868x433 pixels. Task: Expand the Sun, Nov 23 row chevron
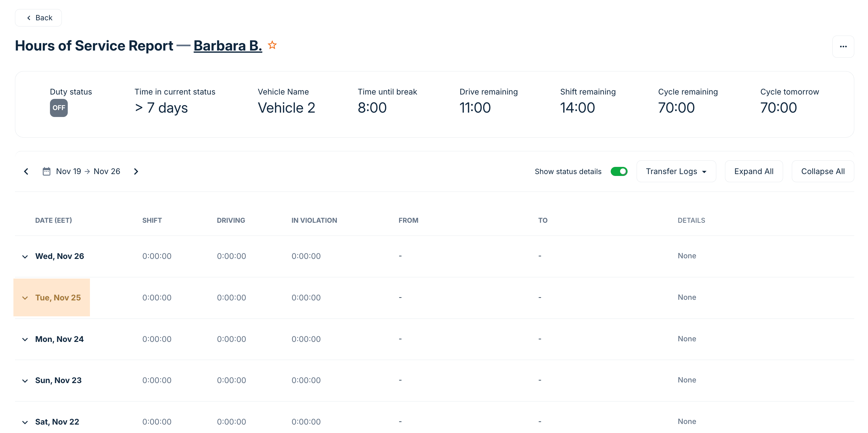[x=25, y=381]
